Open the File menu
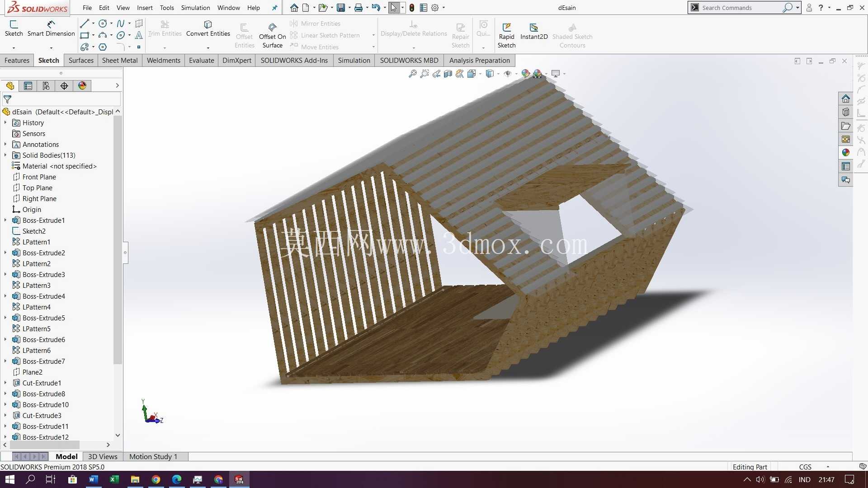This screenshot has height=488, width=868. click(87, 8)
